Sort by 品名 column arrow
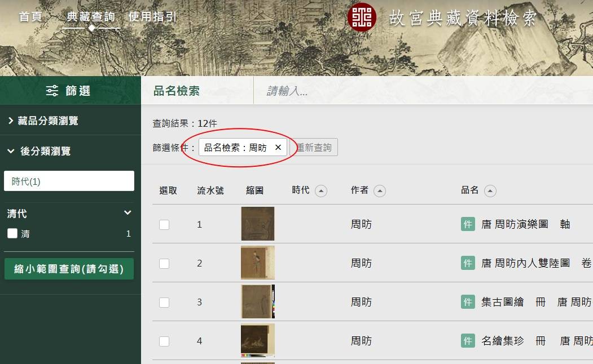Viewport: 593px width, 364px height. pyautogui.click(x=490, y=191)
